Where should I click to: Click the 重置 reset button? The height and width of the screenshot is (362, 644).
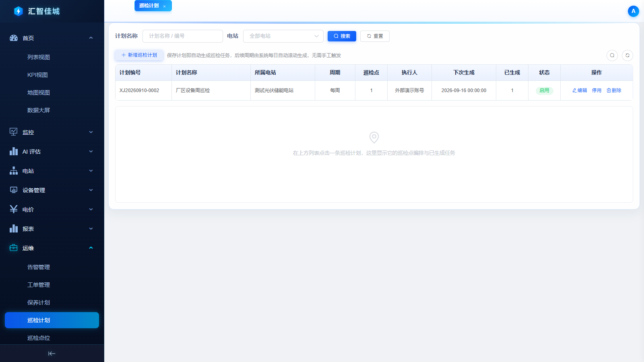tap(375, 36)
